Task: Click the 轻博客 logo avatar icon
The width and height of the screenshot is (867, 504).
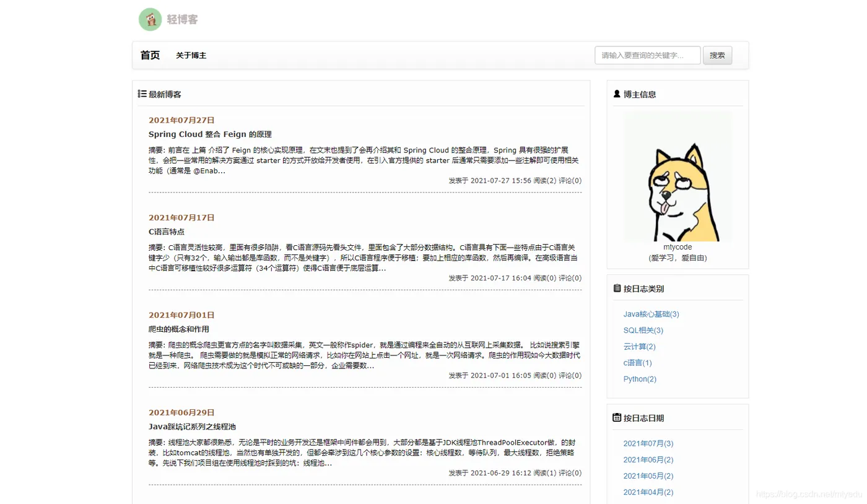Action: click(x=150, y=19)
